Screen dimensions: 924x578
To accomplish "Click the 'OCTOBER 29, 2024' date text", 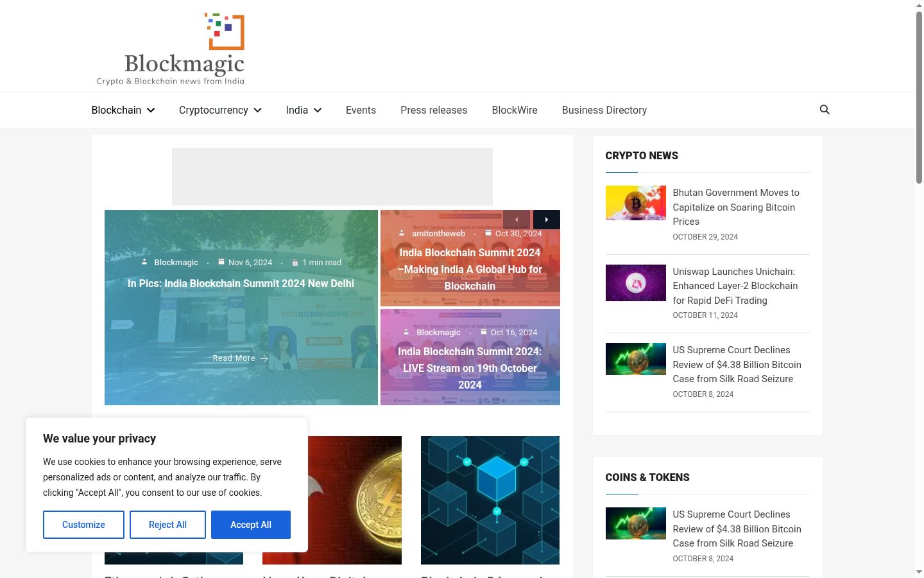I will tap(705, 237).
